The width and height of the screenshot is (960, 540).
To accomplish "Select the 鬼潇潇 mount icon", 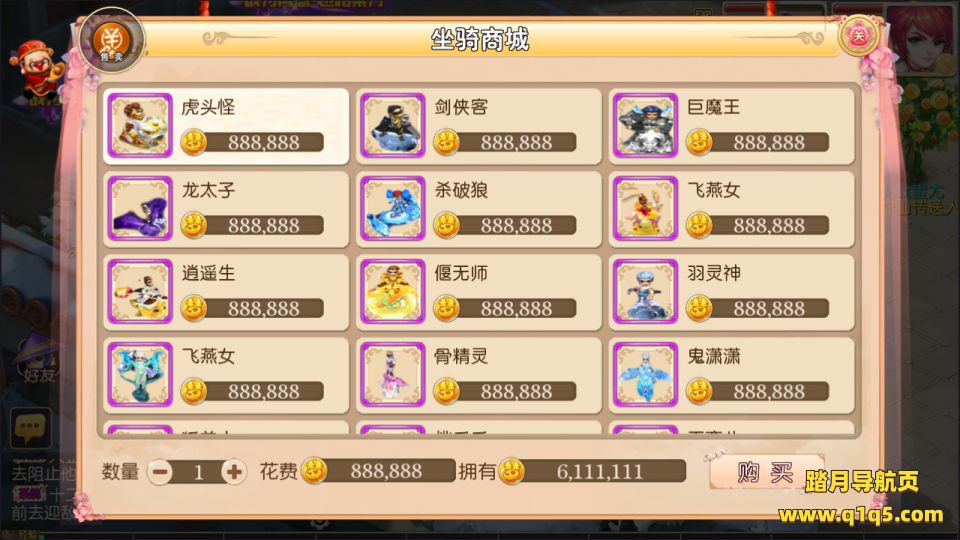I will 645,374.
